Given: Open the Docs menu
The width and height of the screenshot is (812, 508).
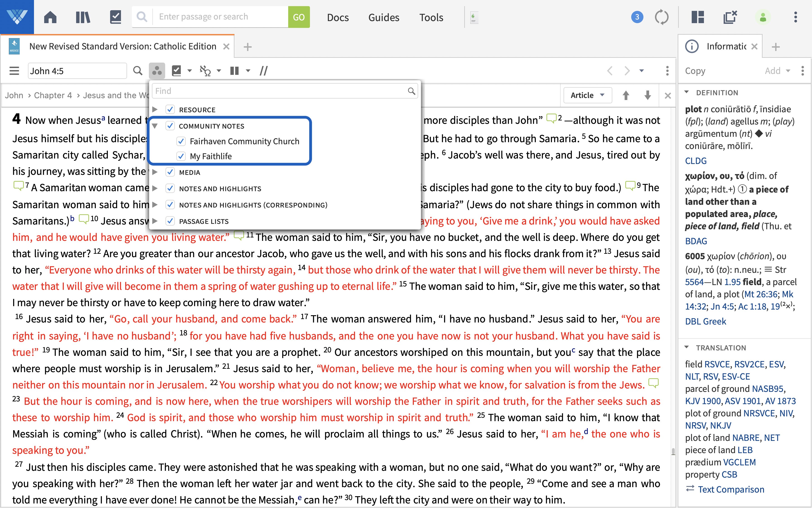Looking at the screenshot, I should (x=338, y=17).
